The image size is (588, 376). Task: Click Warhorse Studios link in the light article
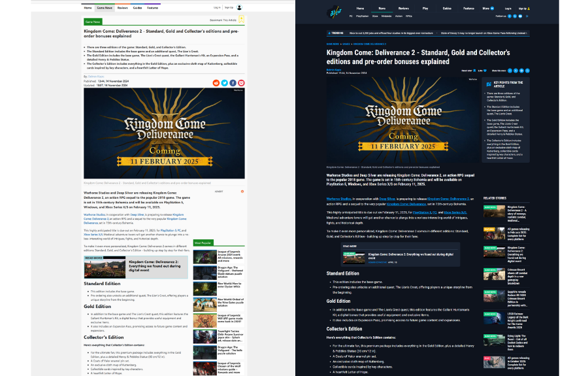(94, 215)
